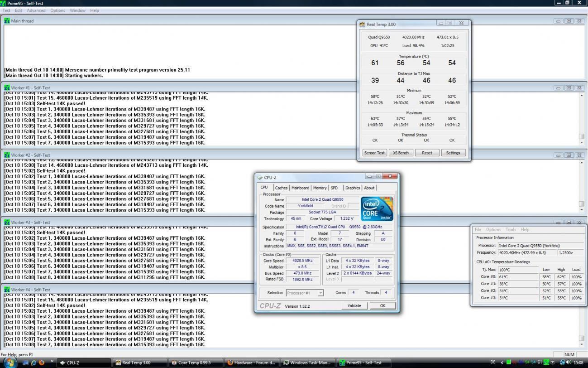Open the Core Temp Help menu
The width and height of the screenshot is (588, 368).
(525, 229)
